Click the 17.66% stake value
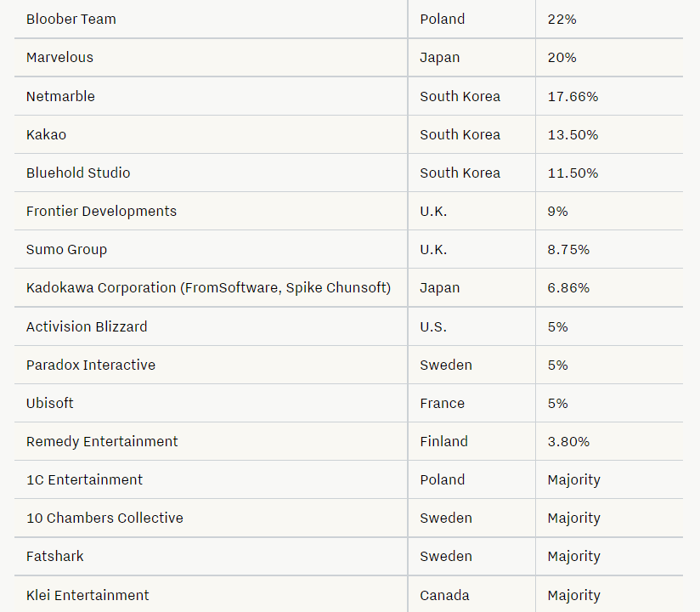The width and height of the screenshot is (700, 612). (x=573, y=96)
